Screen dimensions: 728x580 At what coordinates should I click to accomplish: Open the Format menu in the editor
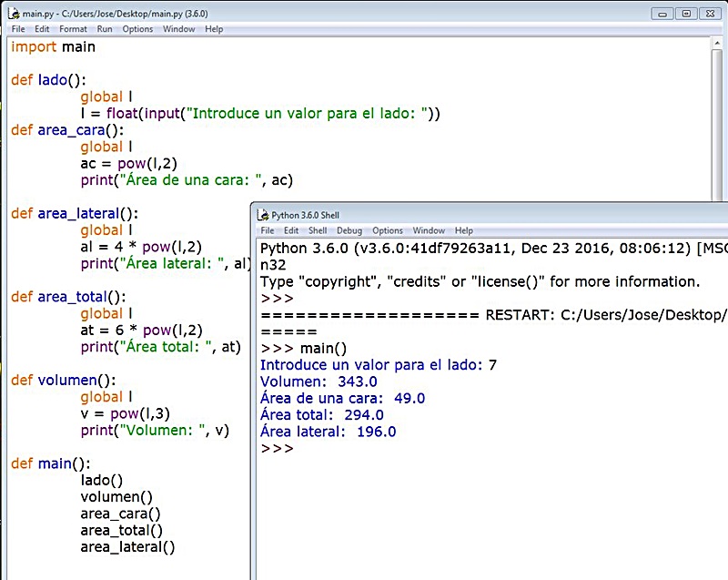pyautogui.click(x=73, y=28)
